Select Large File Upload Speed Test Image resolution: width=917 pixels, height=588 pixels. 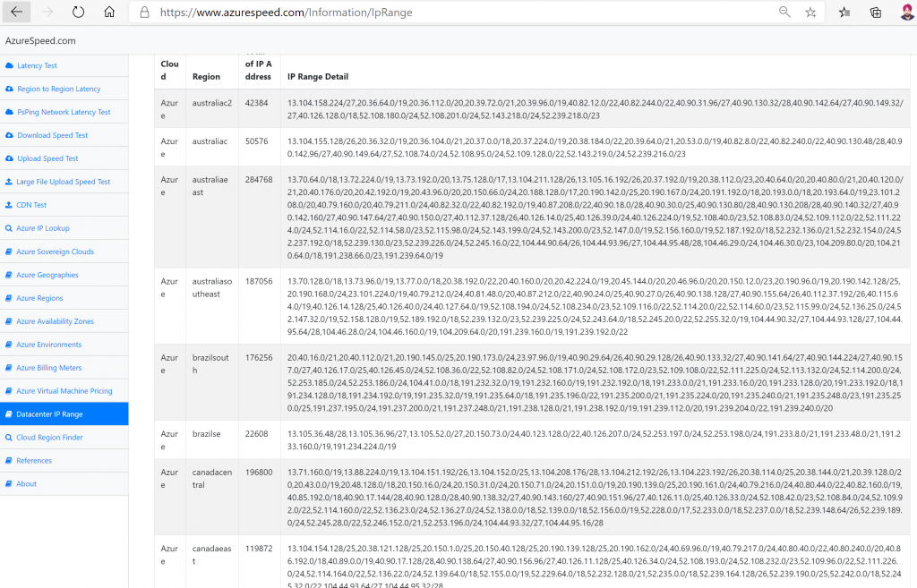[x=63, y=182]
